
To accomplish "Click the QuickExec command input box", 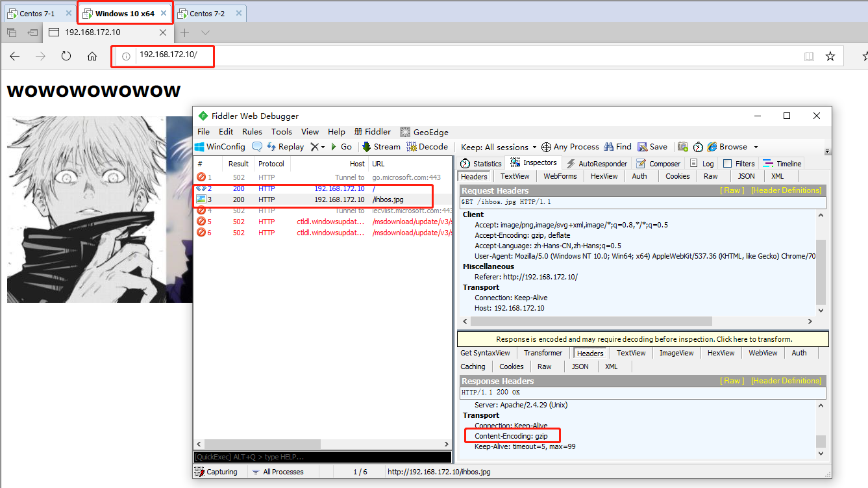I will pos(323,457).
